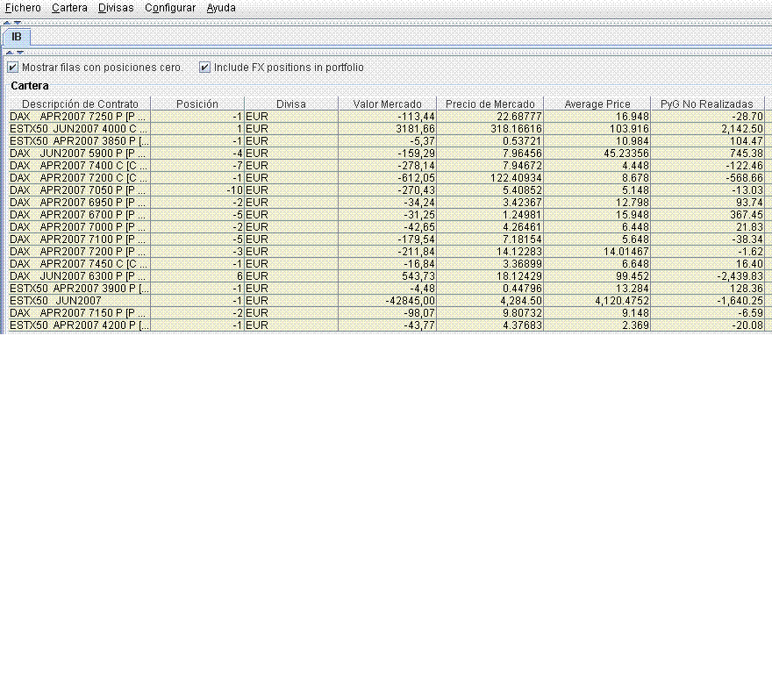This screenshot has height=700, width=772.
Task: Open the Fichero menu
Action: (23, 8)
